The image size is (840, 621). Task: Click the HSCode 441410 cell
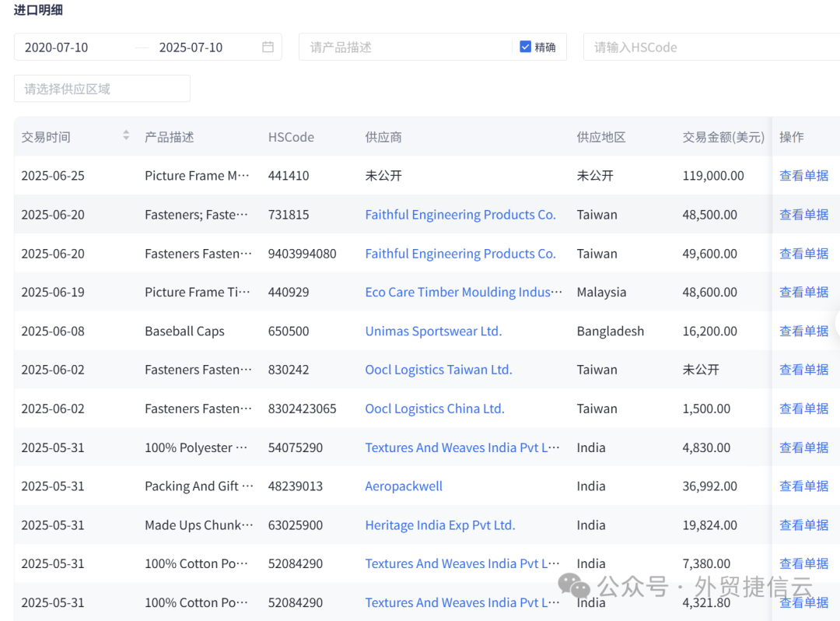[x=289, y=175]
